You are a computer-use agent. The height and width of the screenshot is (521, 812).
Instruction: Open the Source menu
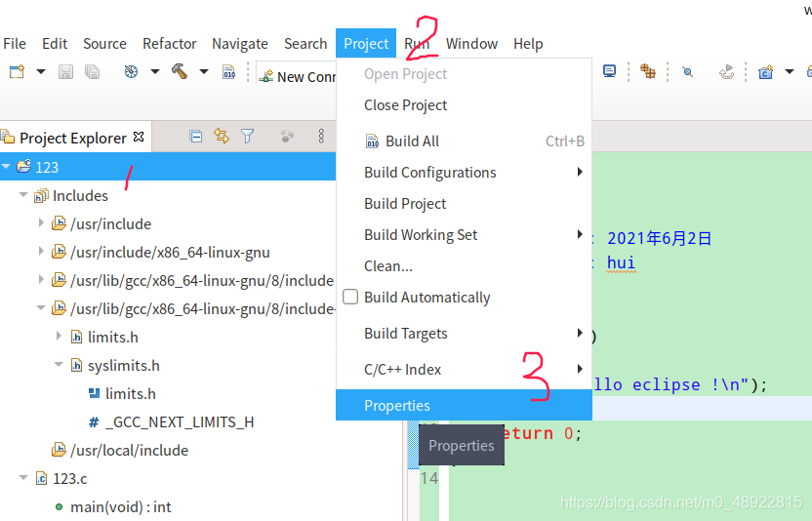pyautogui.click(x=104, y=44)
